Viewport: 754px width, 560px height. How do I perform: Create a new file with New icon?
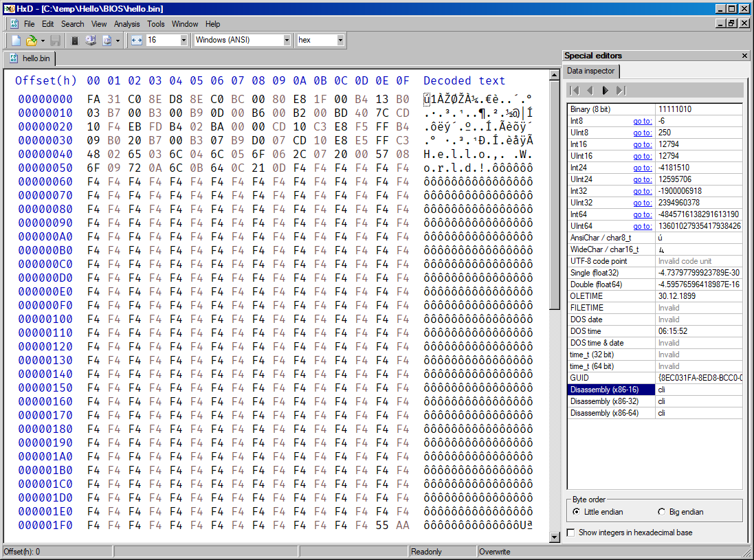pos(16,41)
